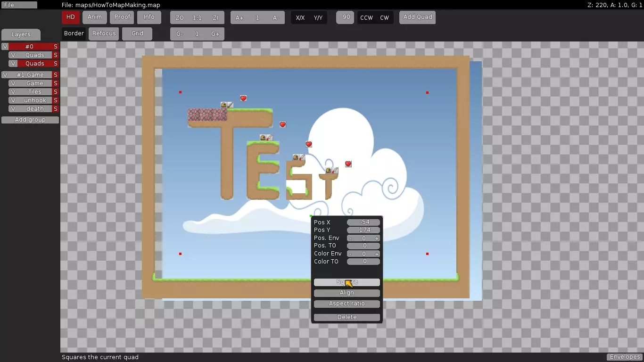
Task: Click the file path "maps/HowToMapMaking.map"
Action: tap(118, 5)
